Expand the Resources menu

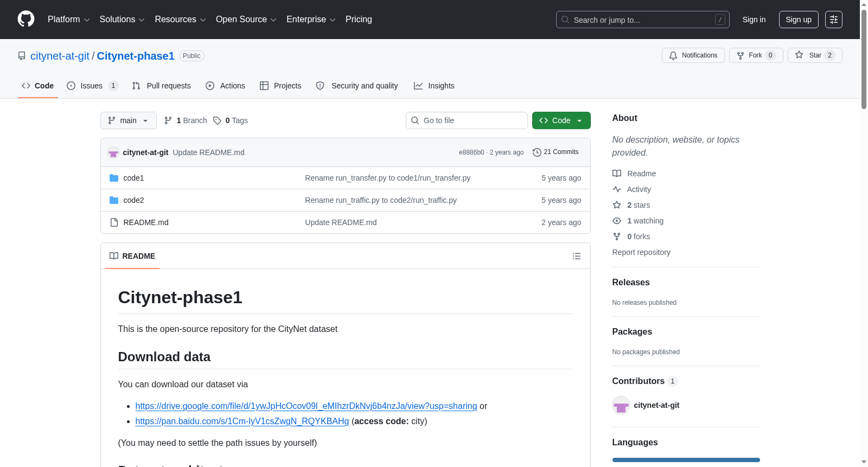click(x=180, y=20)
